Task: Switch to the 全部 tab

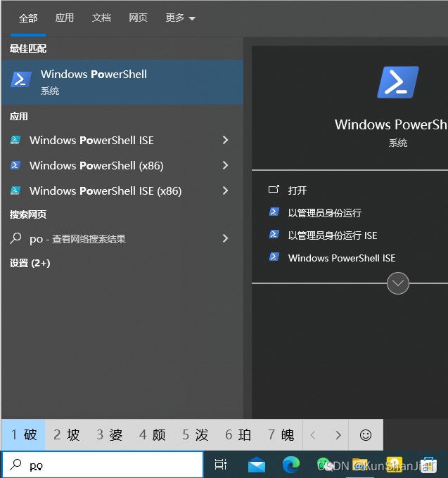Action: tap(28, 18)
